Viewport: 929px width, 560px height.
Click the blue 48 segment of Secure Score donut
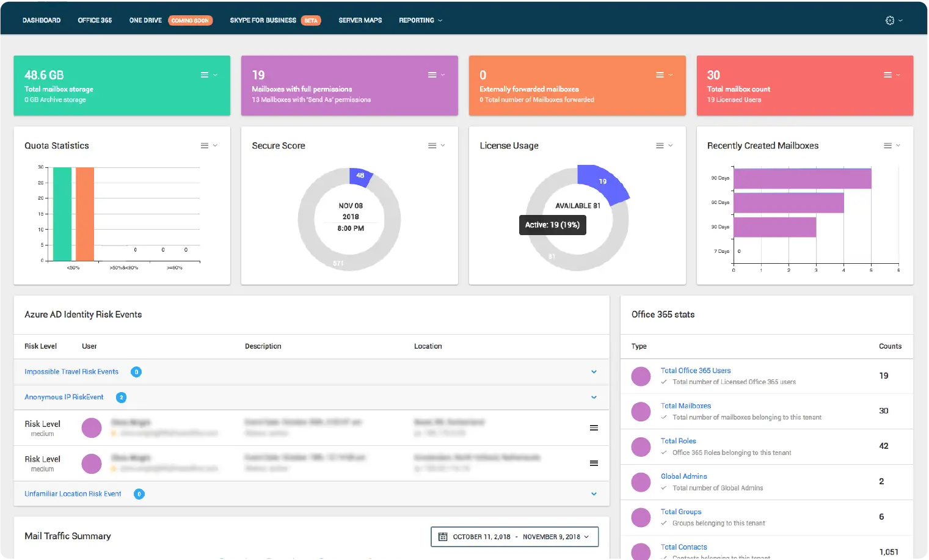tap(360, 176)
